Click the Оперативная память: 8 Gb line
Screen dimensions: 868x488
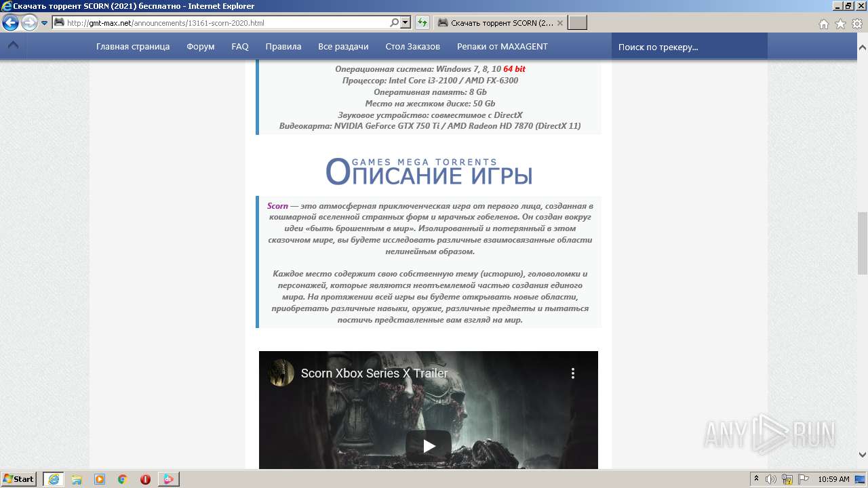[x=430, y=92]
